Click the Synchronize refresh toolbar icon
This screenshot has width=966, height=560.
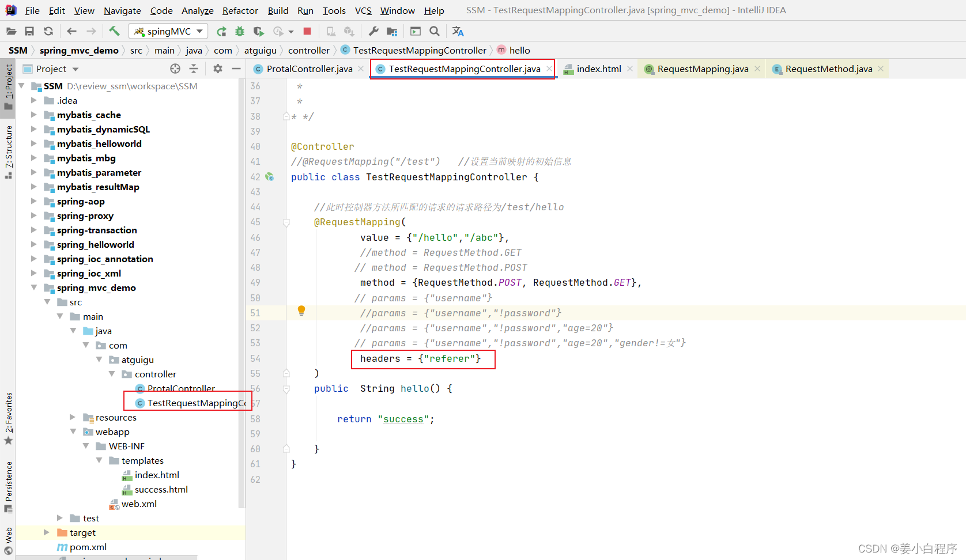click(x=48, y=31)
